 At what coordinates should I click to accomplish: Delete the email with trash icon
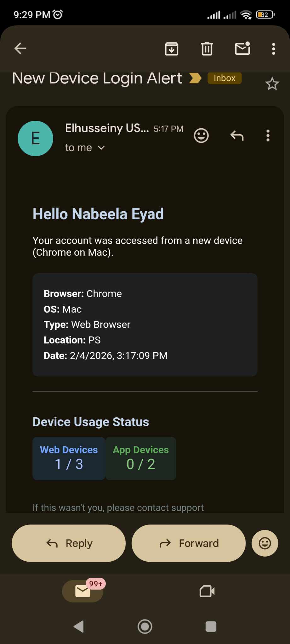(x=207, y=49)
